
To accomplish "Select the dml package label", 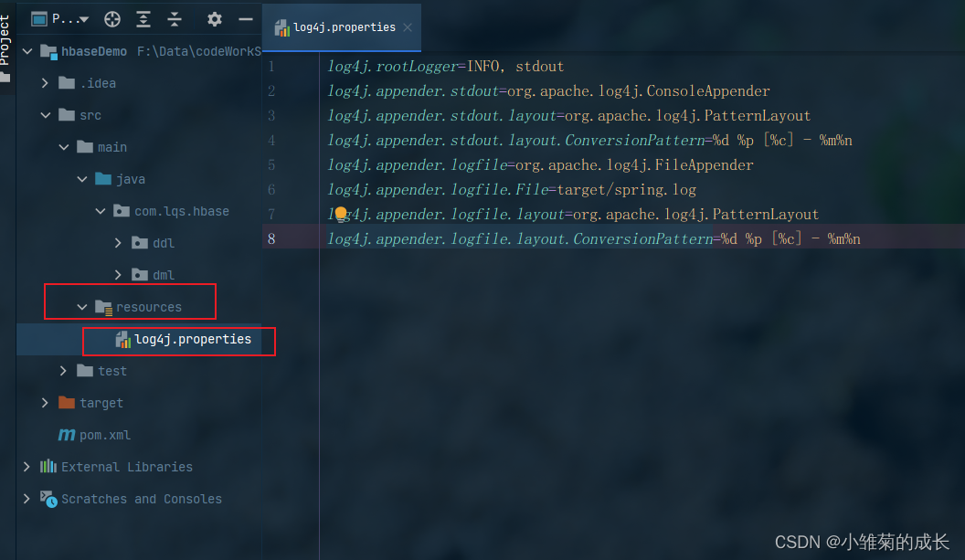I will [164, 275].
